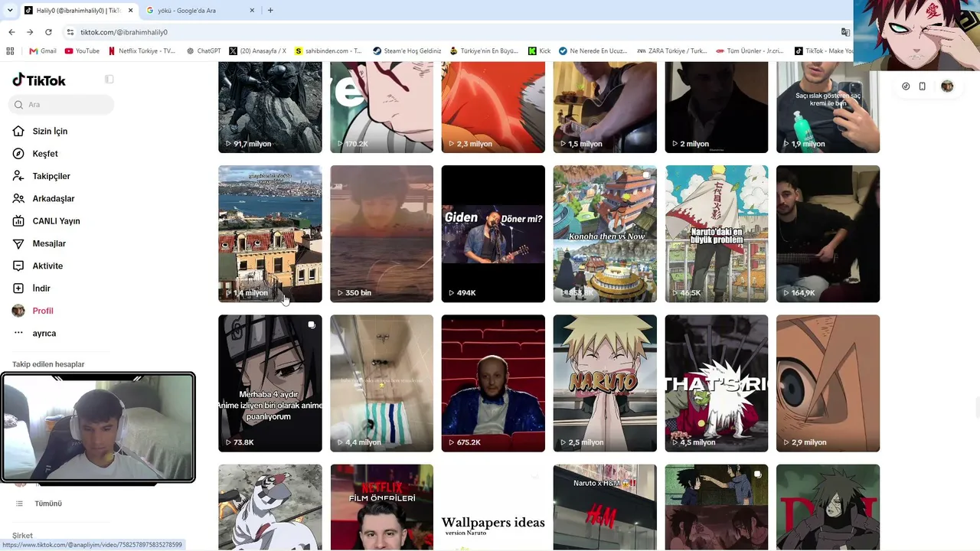The image size is (980, 551).
Task: Close the Halily0 TikTok tab
Action: [x=129, y=11]
